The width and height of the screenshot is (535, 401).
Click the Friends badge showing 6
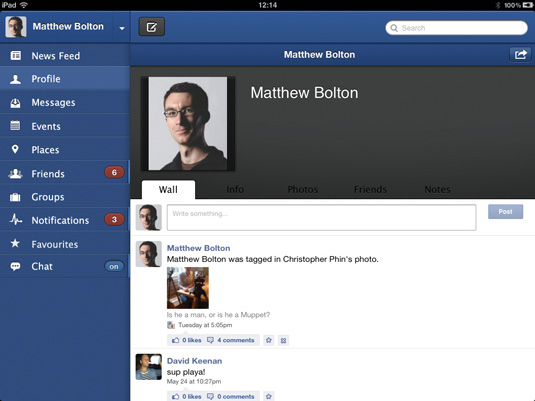[x=114, y=173]
